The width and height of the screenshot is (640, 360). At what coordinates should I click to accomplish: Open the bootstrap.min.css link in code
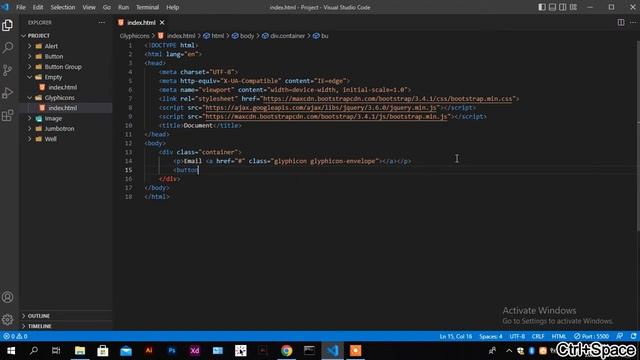tap(388, 99)
